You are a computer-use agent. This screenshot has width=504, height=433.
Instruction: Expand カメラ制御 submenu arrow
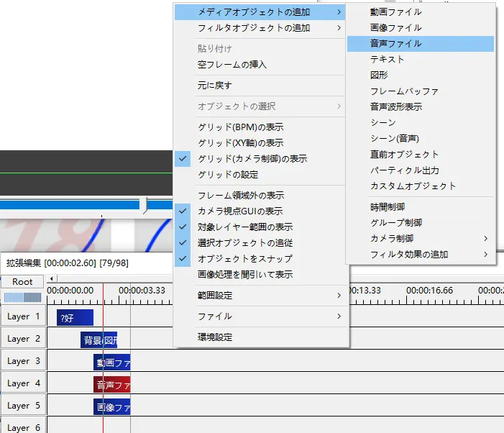(x=485, y=238)
